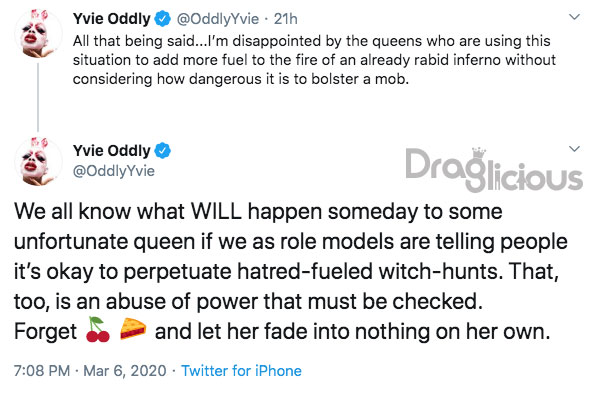
Task: Open the @OddlyYvie handle below second tweet name
Action: (114, 171)
